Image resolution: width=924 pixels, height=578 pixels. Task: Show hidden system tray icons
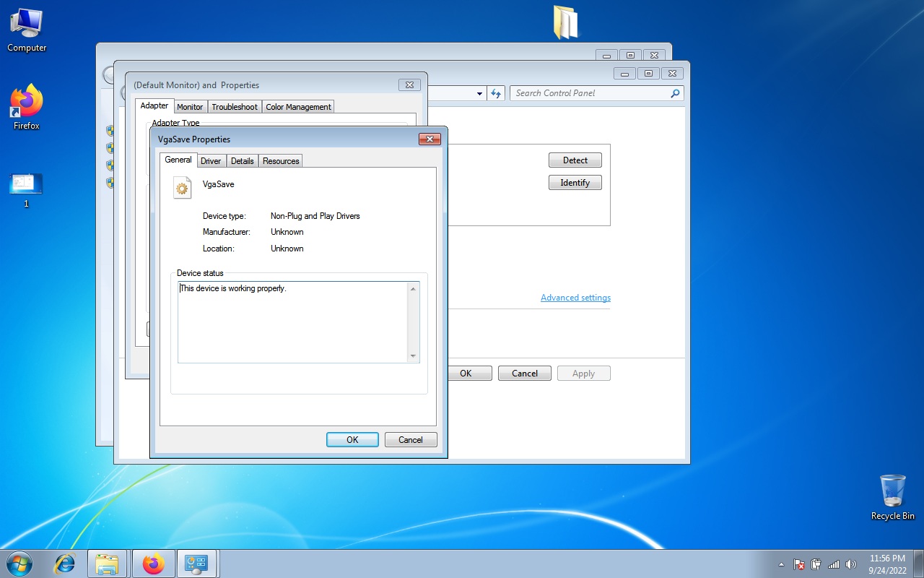point(781,564)
